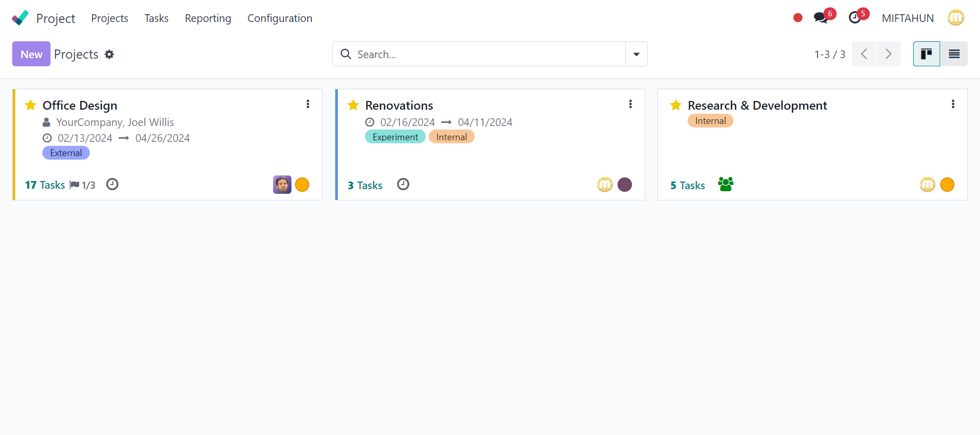
Task: Toggle the Research & Development favorite star
Action: [676, 105]
